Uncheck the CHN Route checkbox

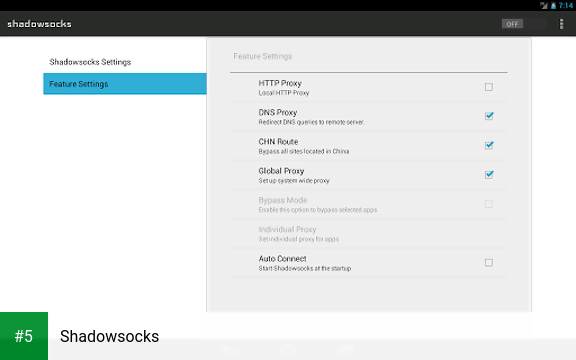[x=489, y=145]
